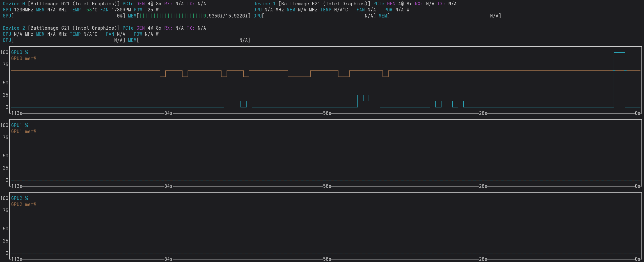Click the GPU2 mem% legend label
This screenshot has width=644, height=262.
point(24,204)
